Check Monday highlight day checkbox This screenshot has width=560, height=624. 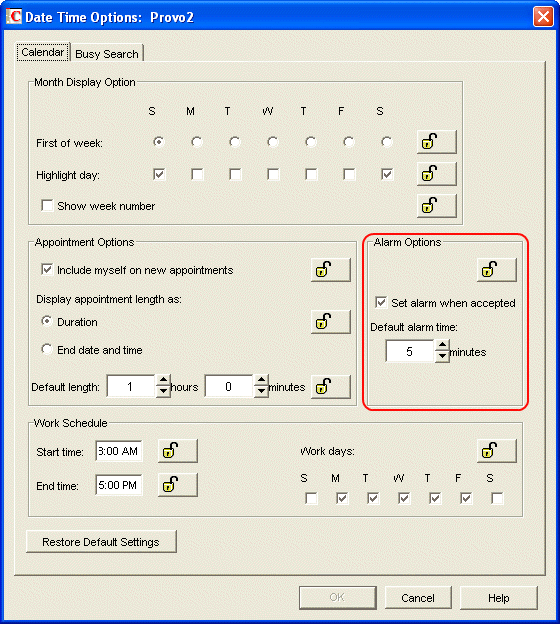point(197,174)
